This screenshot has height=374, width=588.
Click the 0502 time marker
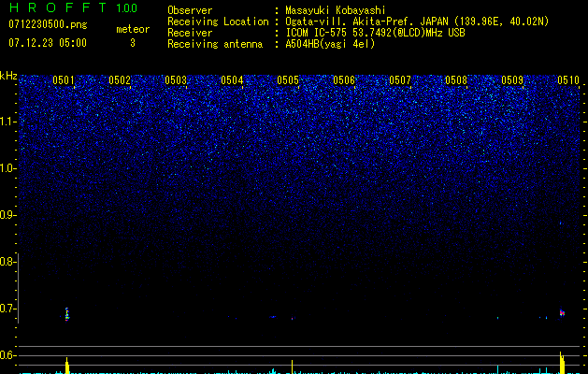click(x=120, y=80)
